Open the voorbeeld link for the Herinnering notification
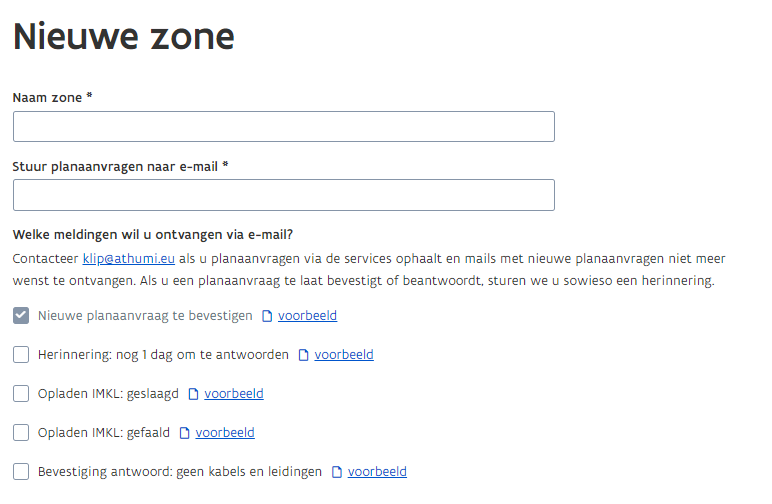The height and width of the screenshot is (504, 772). click(344, 355)
